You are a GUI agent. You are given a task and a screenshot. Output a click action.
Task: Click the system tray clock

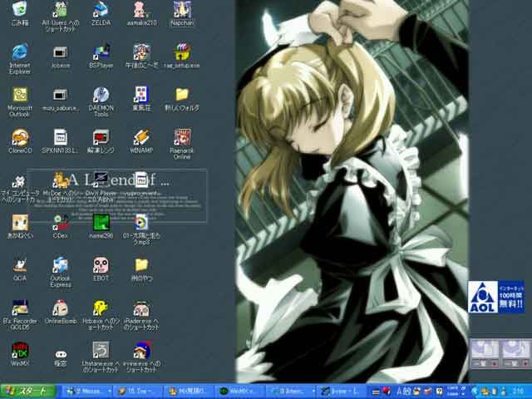click(517, 391)
